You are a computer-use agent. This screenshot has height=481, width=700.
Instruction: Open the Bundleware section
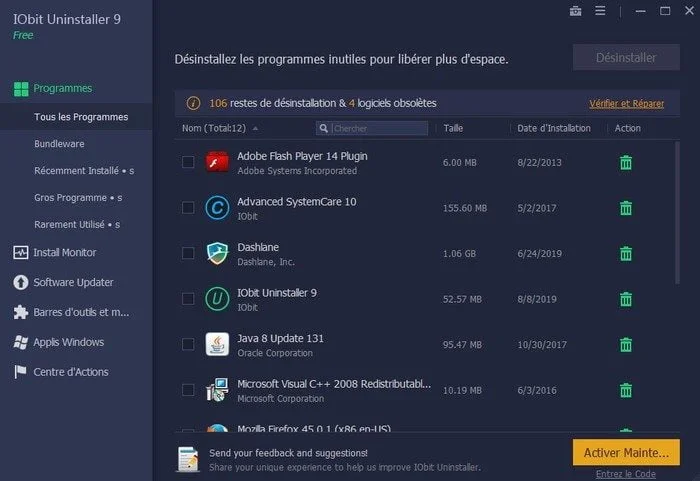pyautogui.click(x=59, y=144)
